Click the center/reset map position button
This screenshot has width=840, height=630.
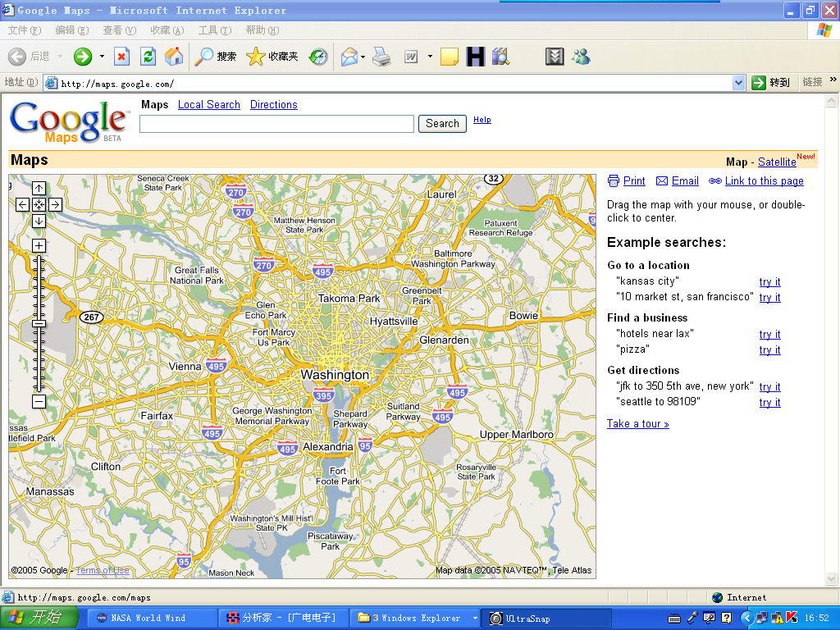click(x=39, y=205)
